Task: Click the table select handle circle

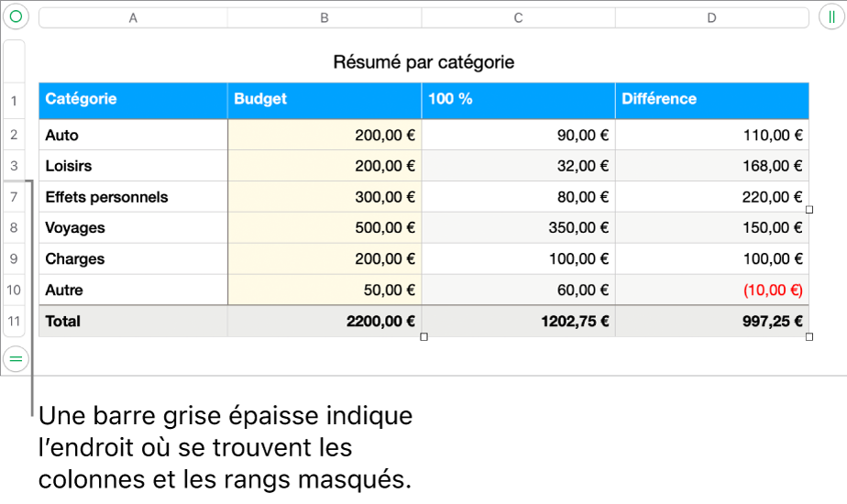Action: tap(16, 16)
